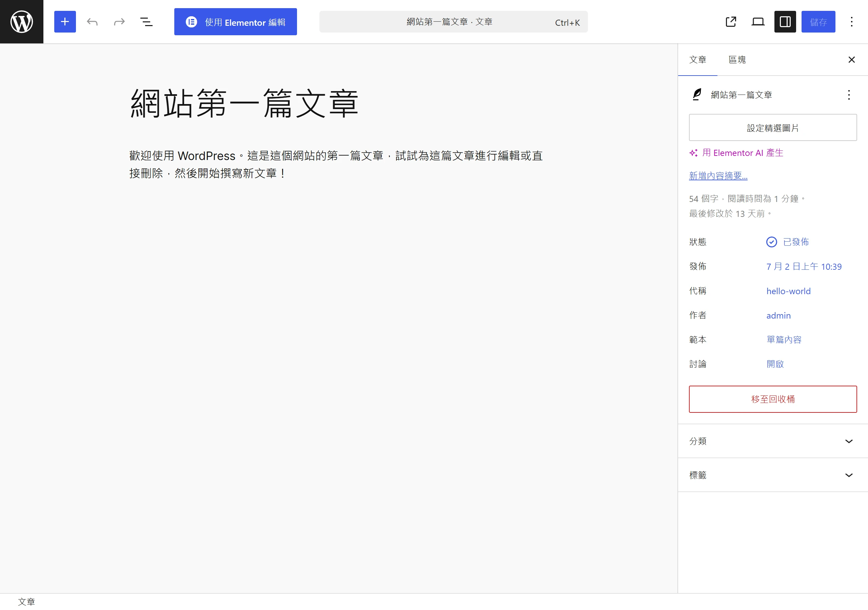Click the post feather icon in sidebar

tap(697, 95)
